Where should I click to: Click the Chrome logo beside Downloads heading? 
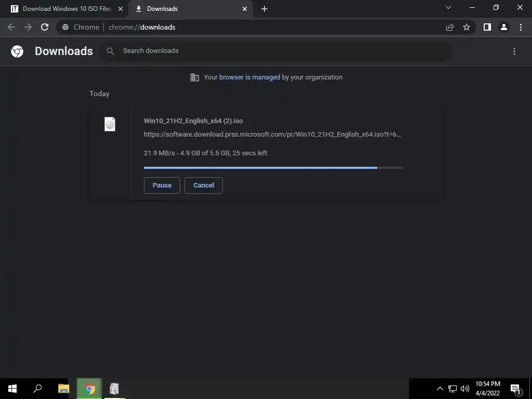point(17,51)
